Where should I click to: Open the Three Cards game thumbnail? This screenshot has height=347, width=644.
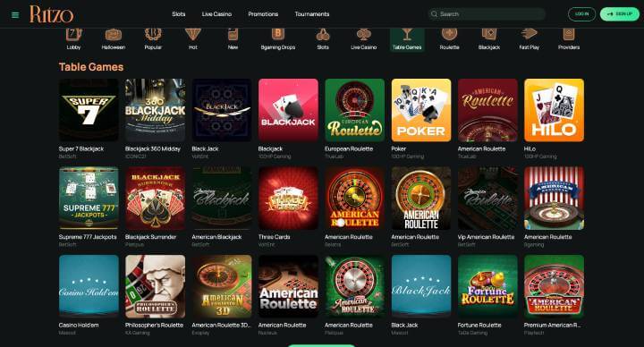click(288, 199)
